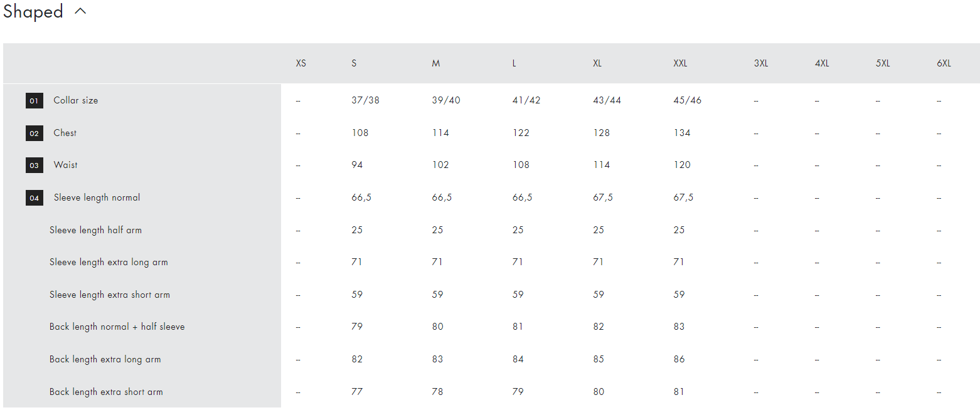Click the 02 badge beside Chest
This screenshot has width=980, height=410.
click(35, 133)
